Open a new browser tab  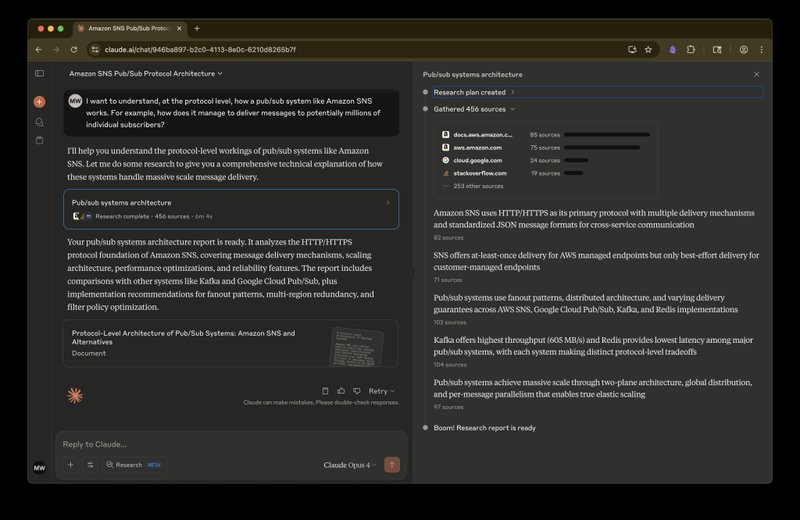click(x=197, y=28)
